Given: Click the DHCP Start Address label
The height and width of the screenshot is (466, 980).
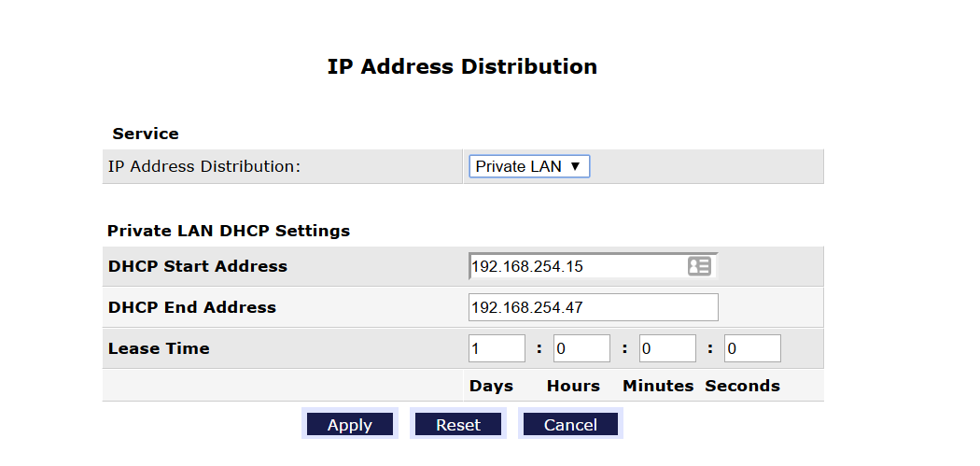Looking at the screenshot, I should point(198,266).
